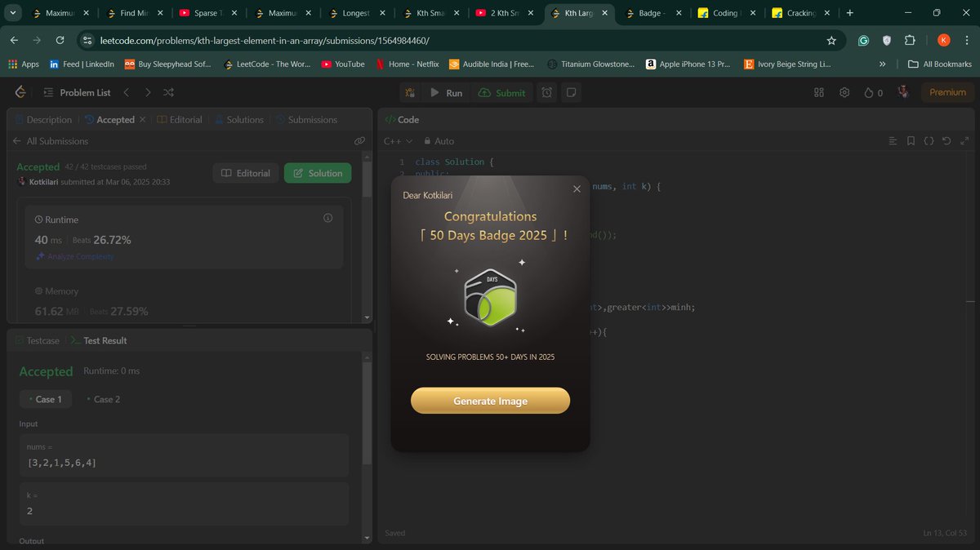Click the Auto lock indicator in the editor
The image size is (980, 550).
tap(439, 141)
